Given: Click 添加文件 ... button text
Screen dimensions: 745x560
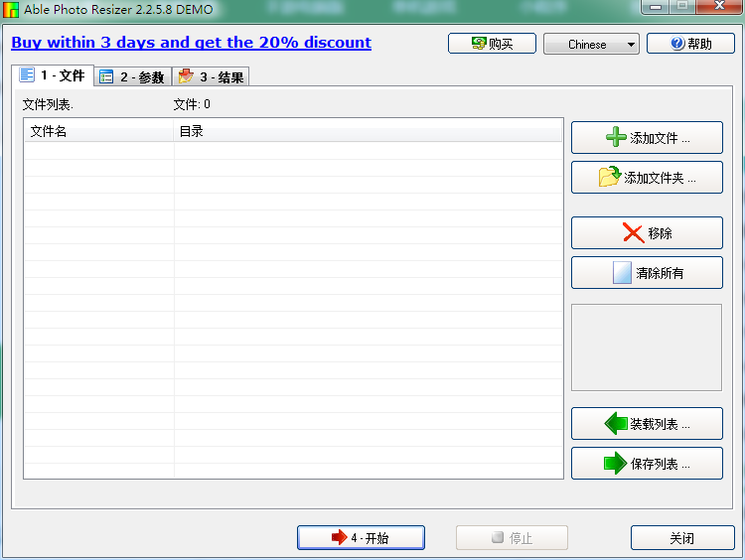Looking at the screenshot, I should pyautogui.click(x=660, y=138).
